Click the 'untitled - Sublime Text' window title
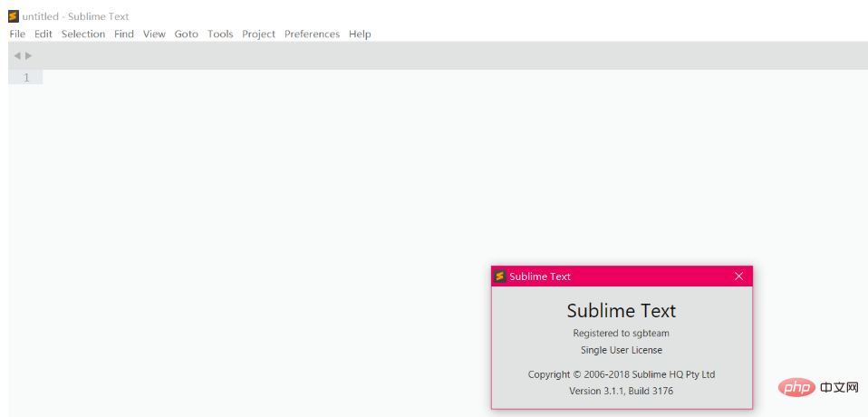Screen dimensions: 868x417 [x=75, y=16]
